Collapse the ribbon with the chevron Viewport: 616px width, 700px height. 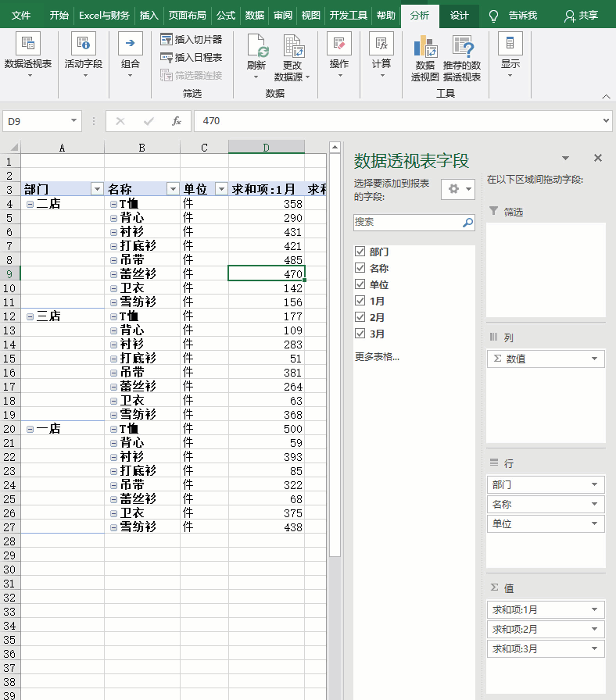pos(606,96)
